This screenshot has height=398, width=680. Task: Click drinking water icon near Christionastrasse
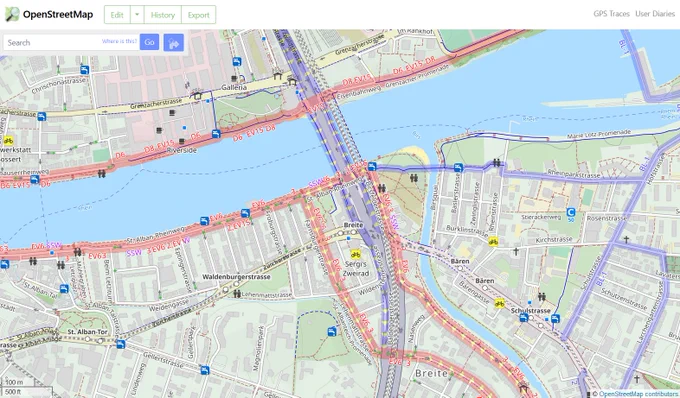85,70
